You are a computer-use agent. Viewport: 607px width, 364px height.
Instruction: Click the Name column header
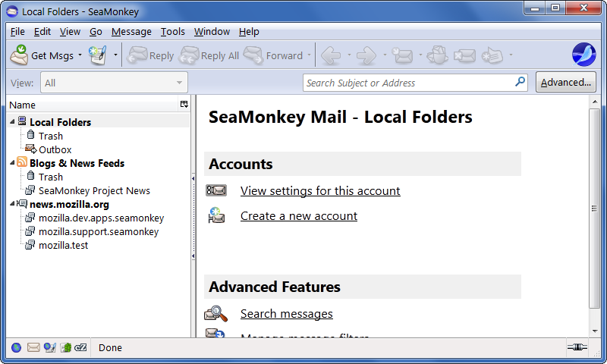click(93, 105)
